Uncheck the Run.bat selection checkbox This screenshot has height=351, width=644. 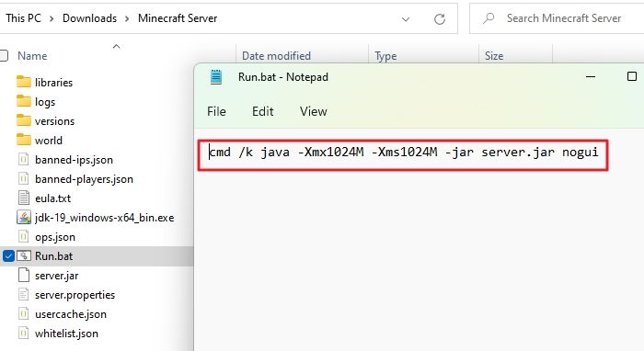tap(8, 255)
